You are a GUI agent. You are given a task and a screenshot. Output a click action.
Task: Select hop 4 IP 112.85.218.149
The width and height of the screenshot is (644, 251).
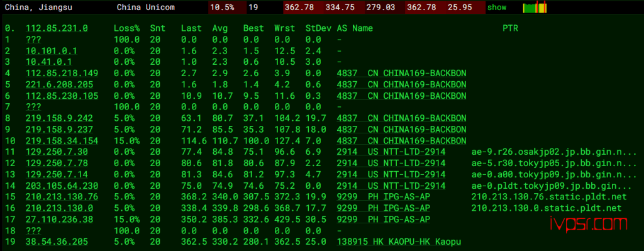(62, 73)
